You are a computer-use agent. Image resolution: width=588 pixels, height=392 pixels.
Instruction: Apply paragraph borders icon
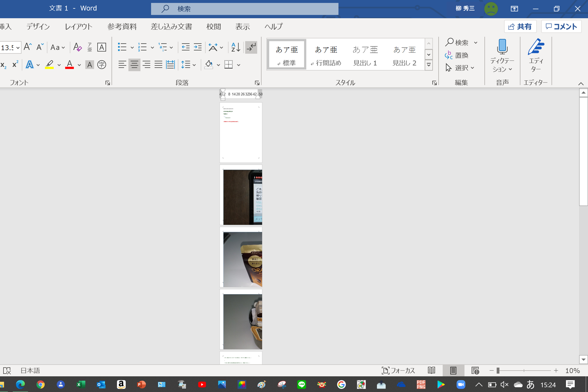[229, 65]
